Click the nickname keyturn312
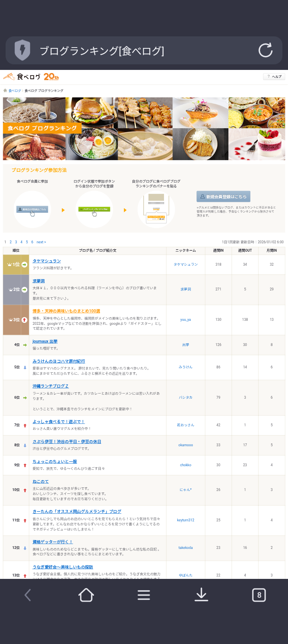Image resolution: width=288 pixels, height=644 pixels. click(186, 520)
